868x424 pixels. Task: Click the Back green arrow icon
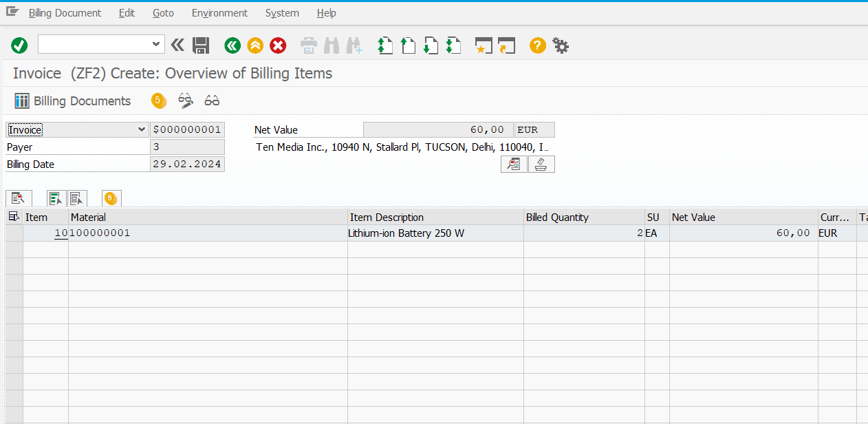click(x=232, y=45)
